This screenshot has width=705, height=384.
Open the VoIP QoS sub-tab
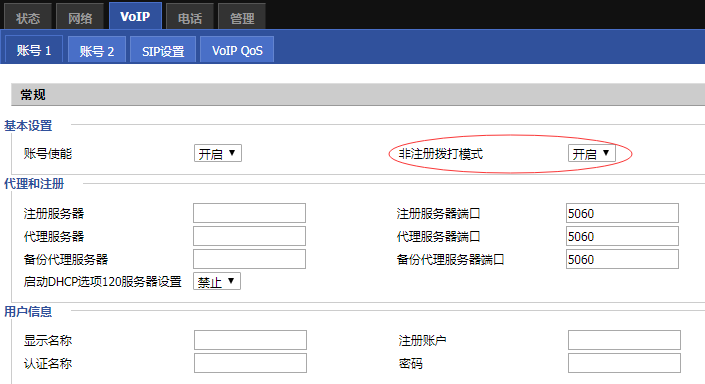[x=237, y=50]
